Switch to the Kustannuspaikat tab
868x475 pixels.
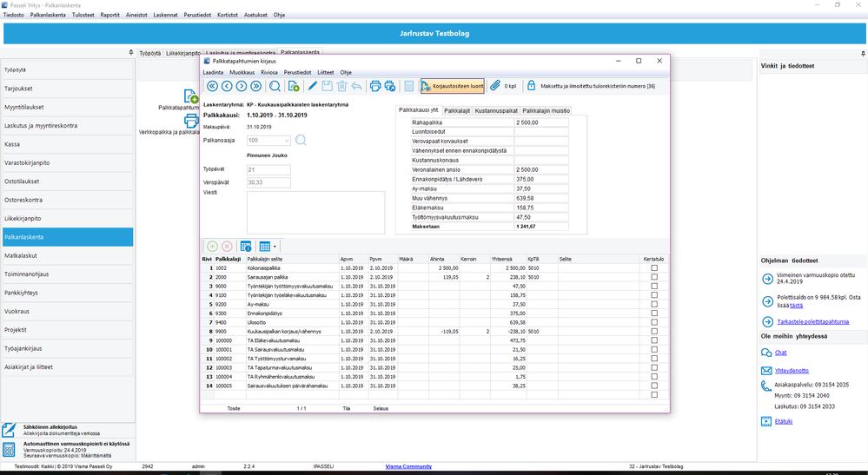(496, 110)
